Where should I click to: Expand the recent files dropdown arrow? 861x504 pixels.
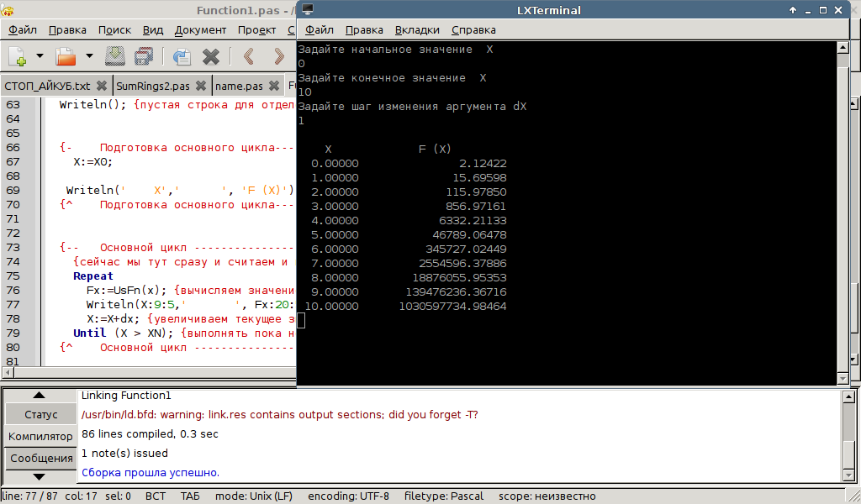tap(89, 56)
